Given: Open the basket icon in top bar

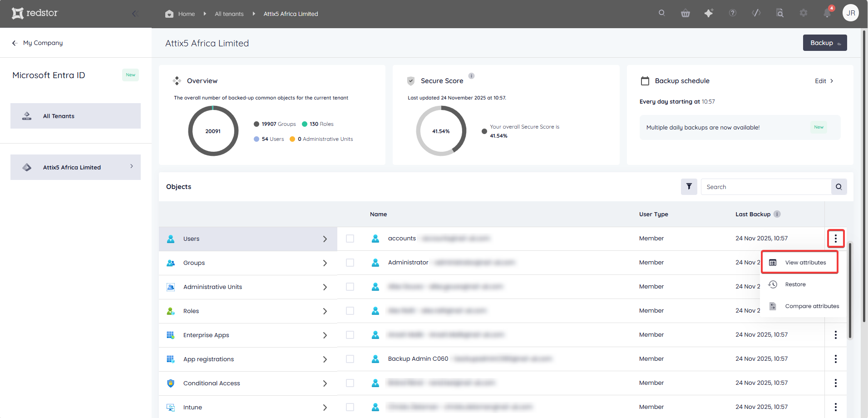Looking at the screenshot, I should 686,13.
